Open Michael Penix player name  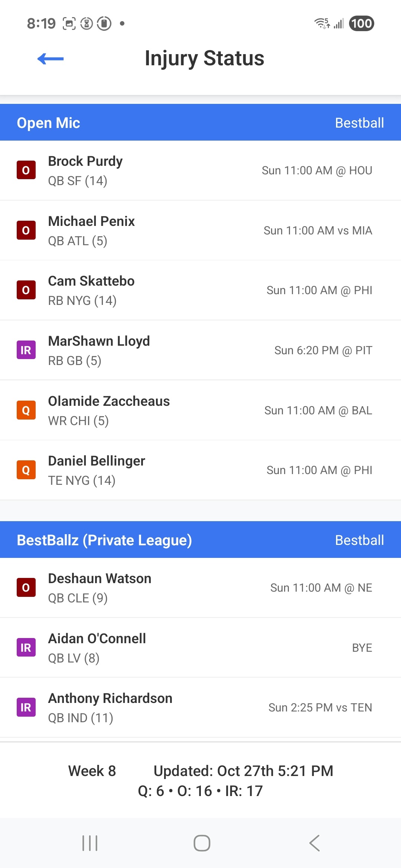coord(91,221)
